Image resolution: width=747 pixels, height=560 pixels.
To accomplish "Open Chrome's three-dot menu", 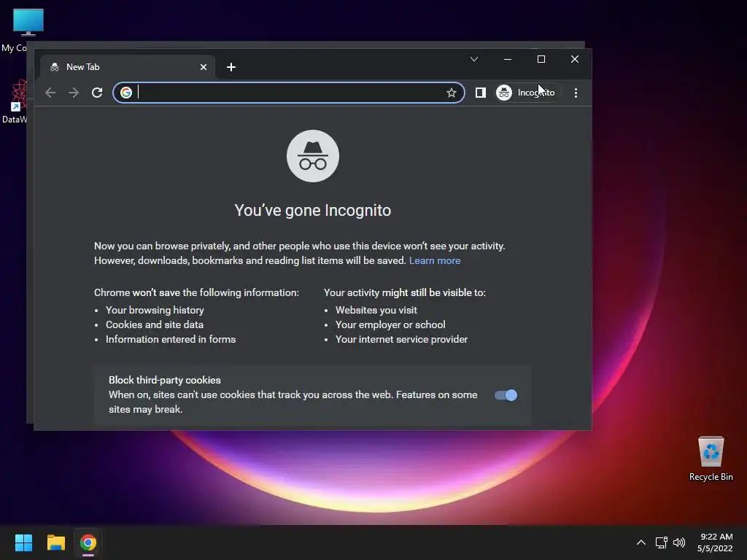I will click(x=576, y=93).
